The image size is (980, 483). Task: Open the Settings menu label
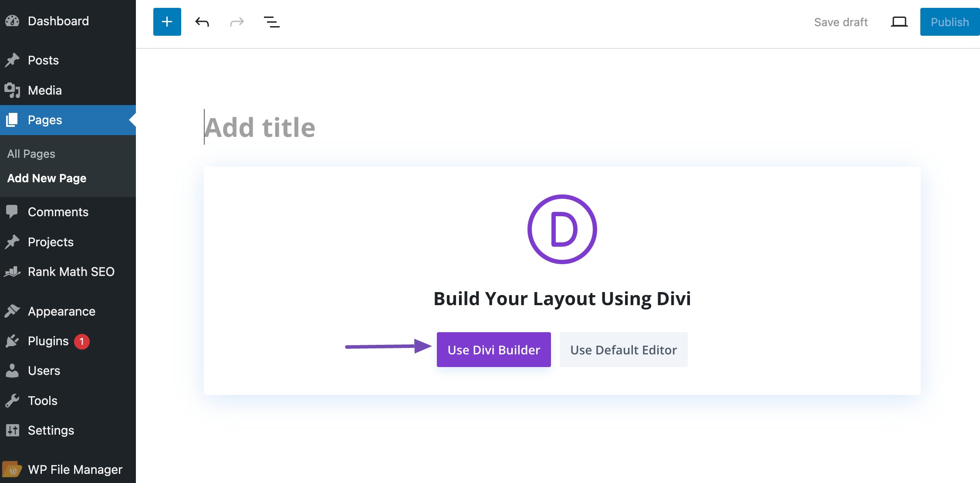click(x=51, y=430)
